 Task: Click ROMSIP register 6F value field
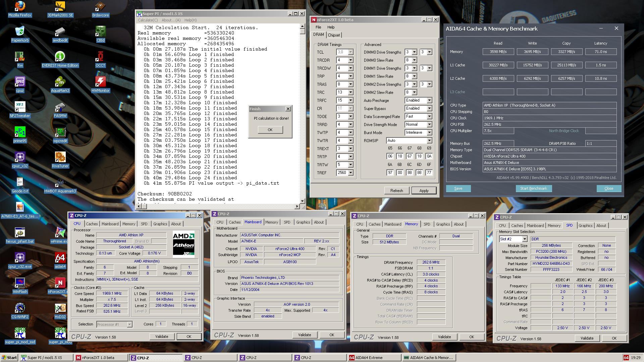(429, 173)
